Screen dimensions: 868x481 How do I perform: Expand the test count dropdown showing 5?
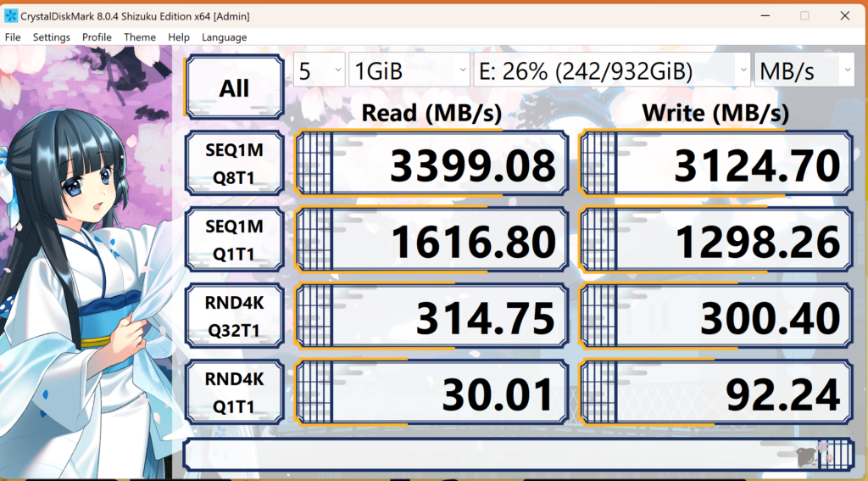click(x=320, y=70)
